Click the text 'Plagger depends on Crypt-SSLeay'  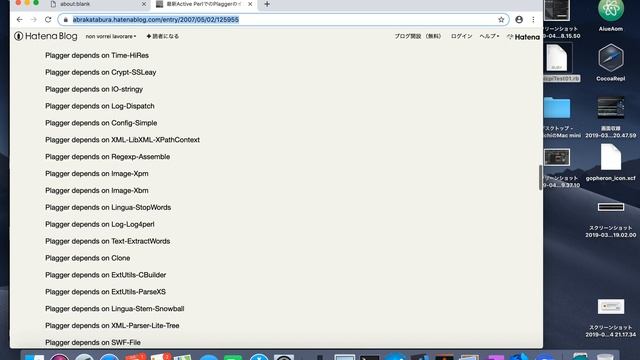tap(100, 72)
